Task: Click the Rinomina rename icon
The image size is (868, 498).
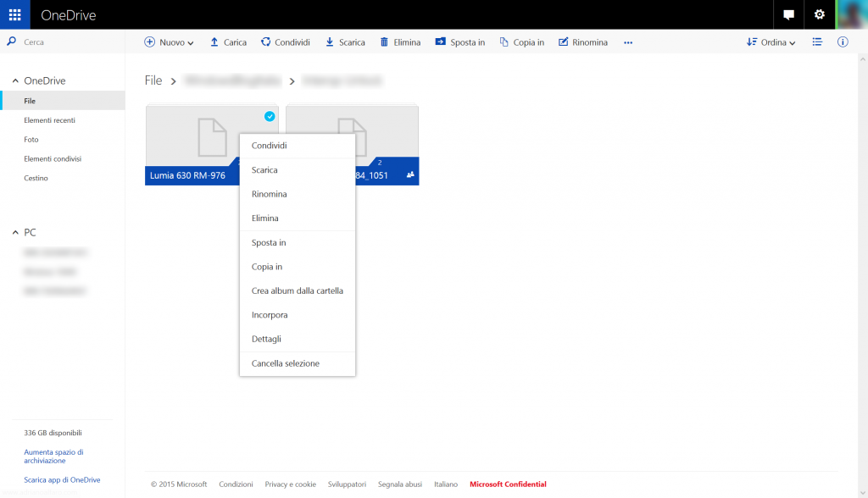Action: tap(563, 41)
